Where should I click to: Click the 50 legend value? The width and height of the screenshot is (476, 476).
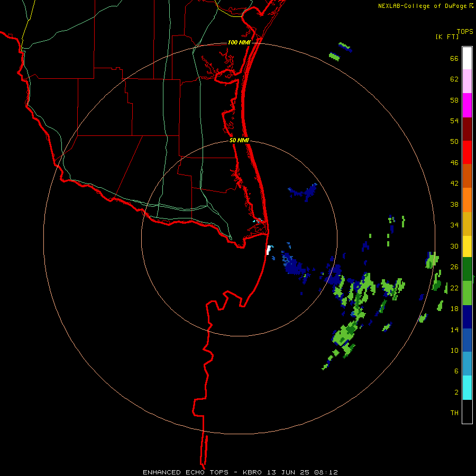[454, 142]
